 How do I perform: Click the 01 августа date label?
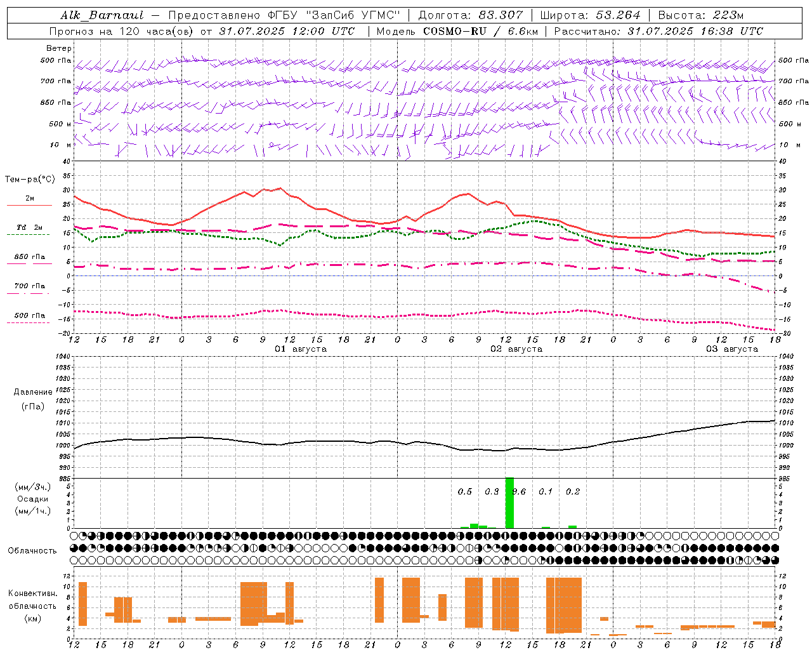(x=301, y=349)
